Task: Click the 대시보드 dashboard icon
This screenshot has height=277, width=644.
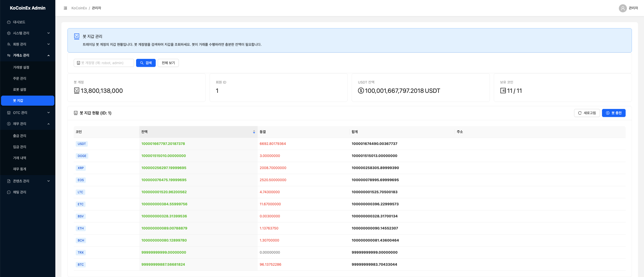Action: pos(9,22)
